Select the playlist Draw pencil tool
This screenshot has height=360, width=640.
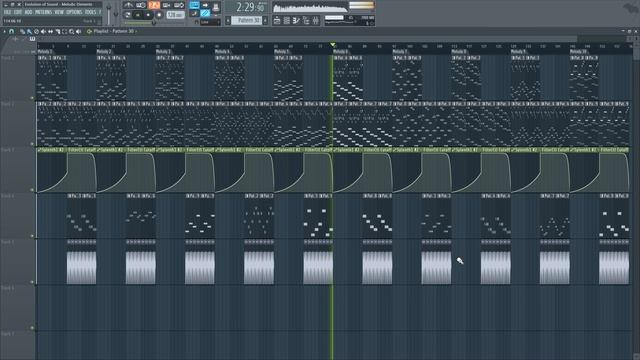click(22, 31)
